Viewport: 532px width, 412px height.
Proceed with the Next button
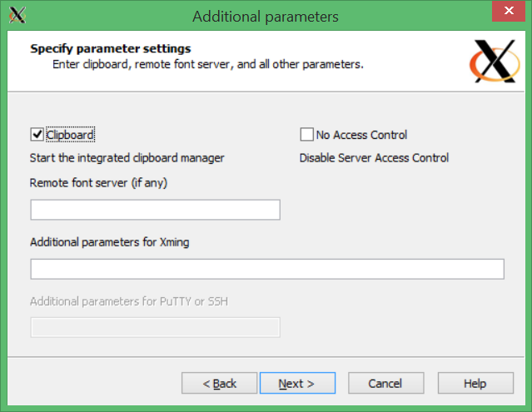click(297, 383)
